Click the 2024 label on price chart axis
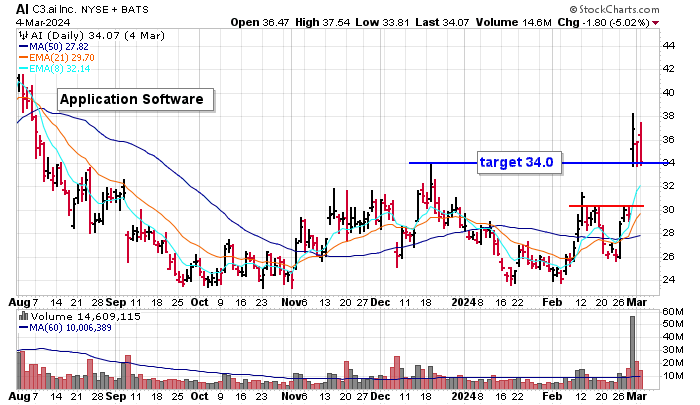 [x=463, y=302]
